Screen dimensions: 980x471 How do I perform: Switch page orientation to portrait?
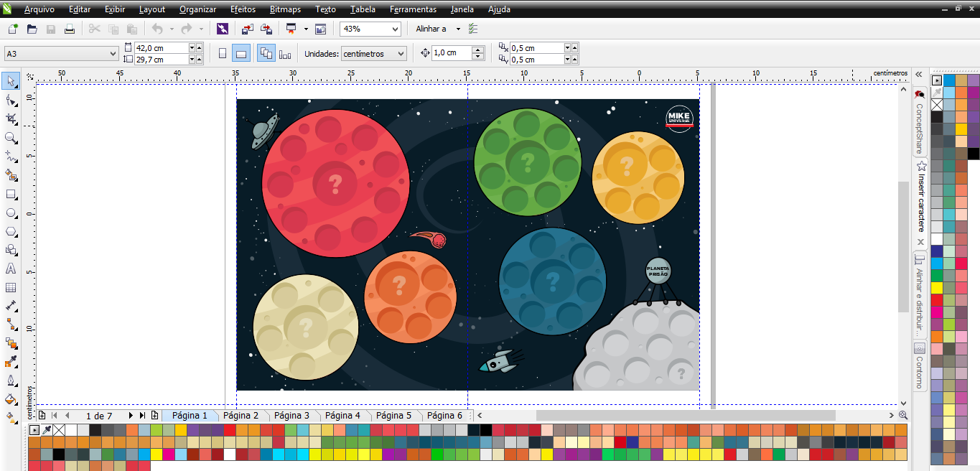tap(222, 53)
